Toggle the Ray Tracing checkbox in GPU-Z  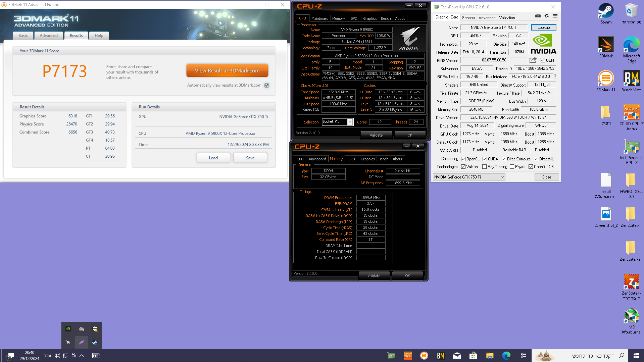(x=484, y=167)
